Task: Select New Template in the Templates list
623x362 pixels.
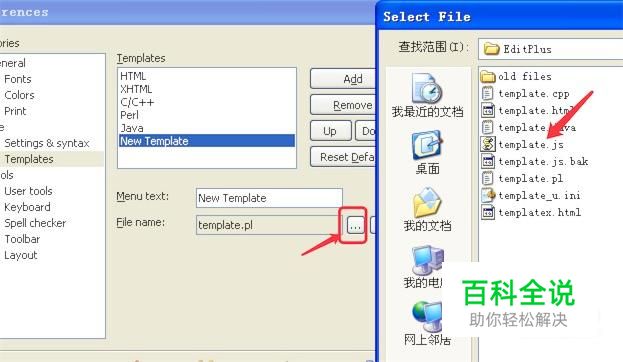Action: pyautogui.click(x=207, y=141)
